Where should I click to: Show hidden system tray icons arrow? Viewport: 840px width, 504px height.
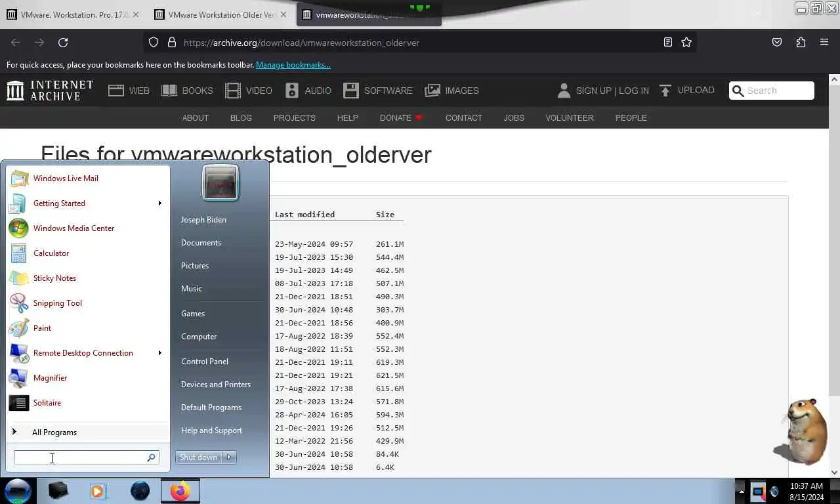coord(742,492)
